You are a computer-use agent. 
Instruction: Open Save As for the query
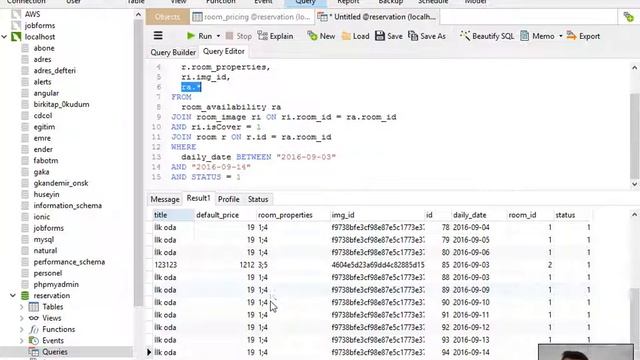pyautogui.click(x=427, y=36)
